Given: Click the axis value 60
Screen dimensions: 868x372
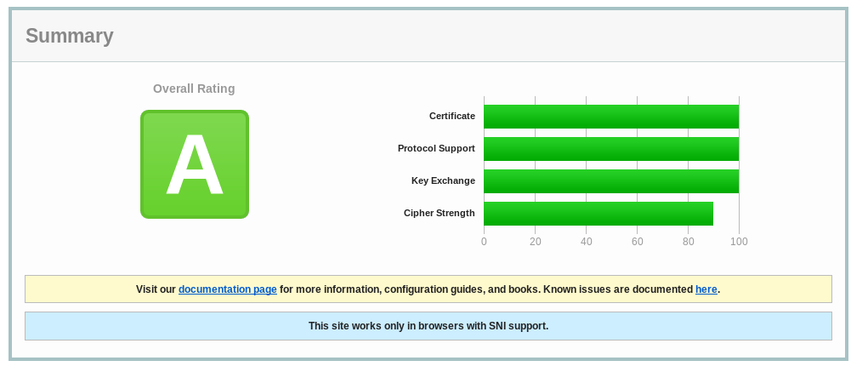Looking at the screenshot, I should [x=637, y=241].
